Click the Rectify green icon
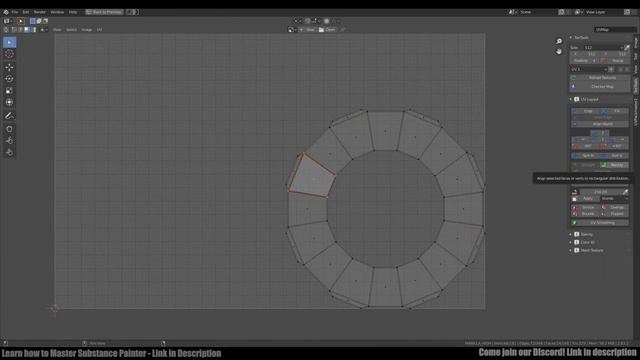 [604, 165]
